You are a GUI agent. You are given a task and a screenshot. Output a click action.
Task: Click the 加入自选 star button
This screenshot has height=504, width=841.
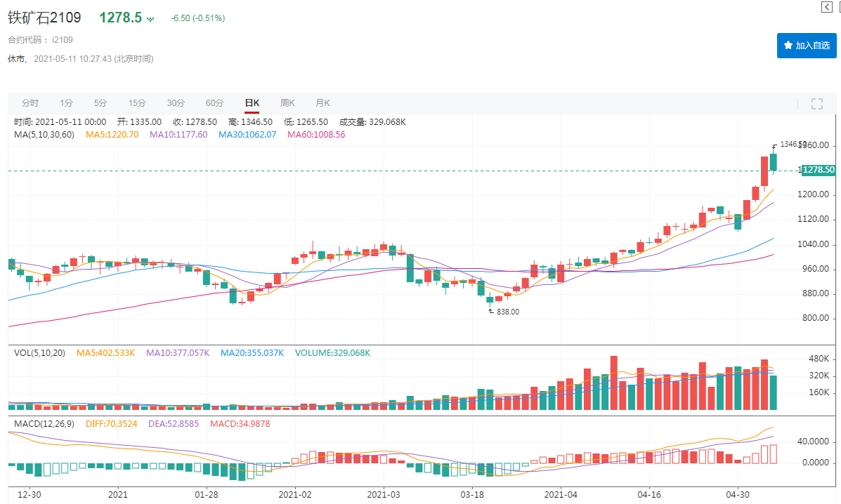[807, 45]
